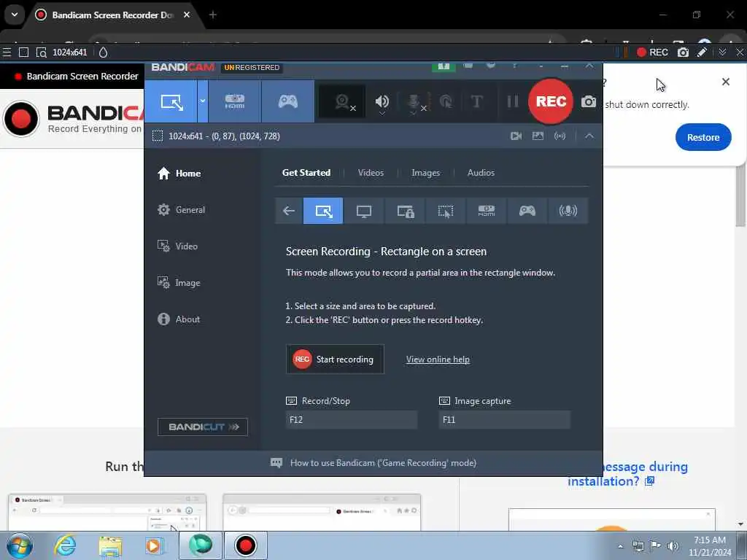Click the rectangle area selection icon beside 1024x641
This screenshot has width=747, height=560.
tap(158, 136)
